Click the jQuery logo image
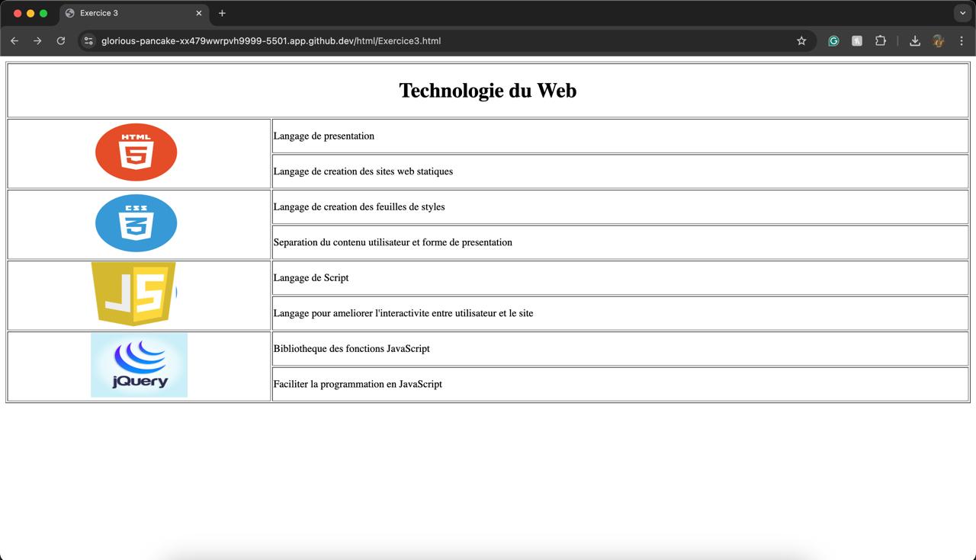976x560 pixels. pyautogui.click(x=139, y=365)
